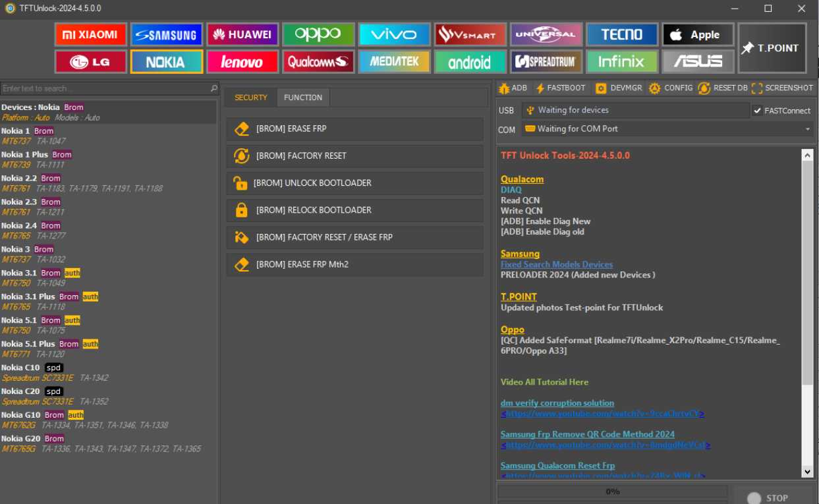Switch to the FUNCTION tab
The image size is (819, 504).
(303, 97)
